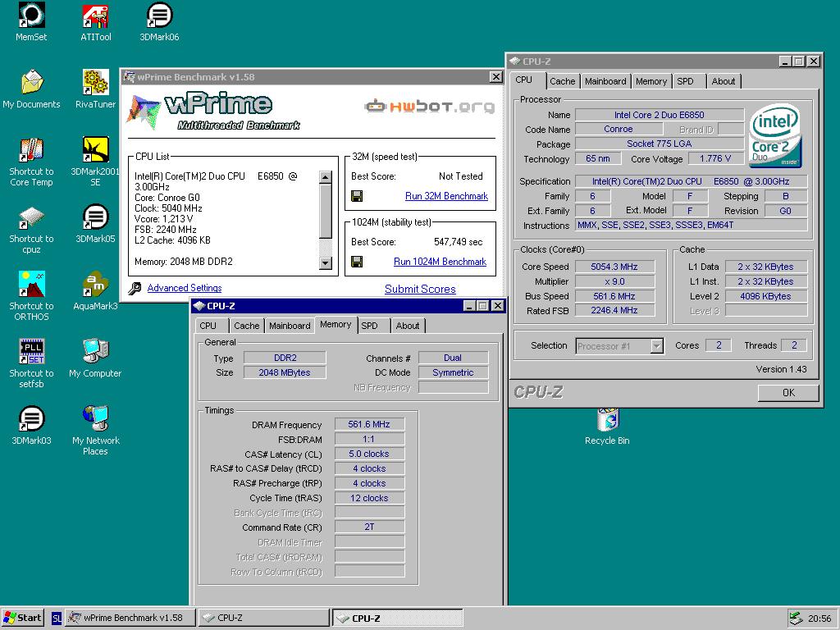This screenshot has height=630, width=840.
Task: Click the Core Speed 5054.3 MHz field
Action: pos(614,267)
